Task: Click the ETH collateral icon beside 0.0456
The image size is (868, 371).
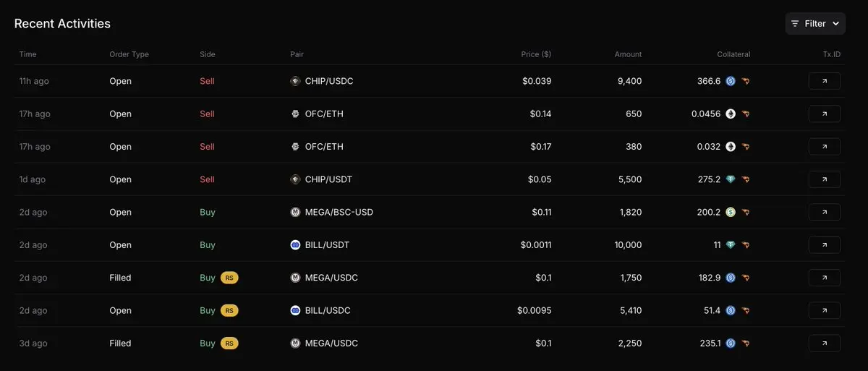Action: click(x=731, y=114)
